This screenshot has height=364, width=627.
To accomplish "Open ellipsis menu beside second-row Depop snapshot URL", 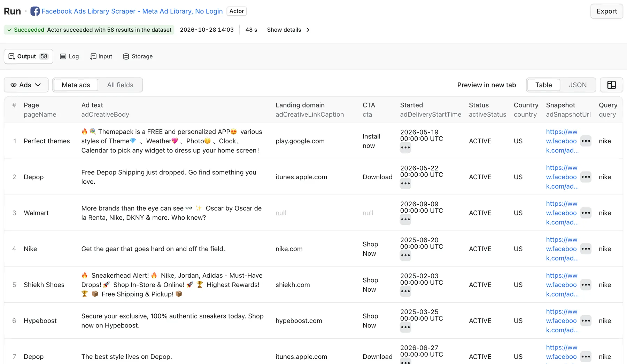I will (x=586, y=177).
